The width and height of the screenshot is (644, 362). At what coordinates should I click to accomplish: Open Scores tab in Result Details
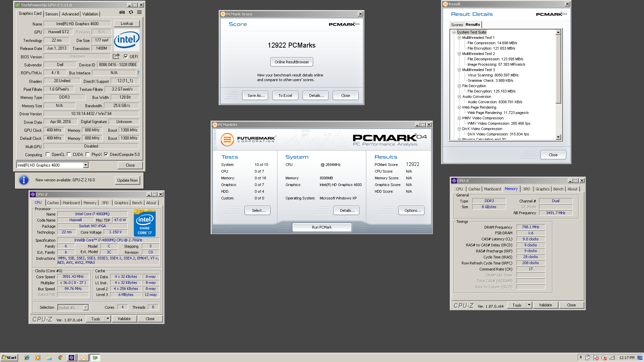point(457,25)
